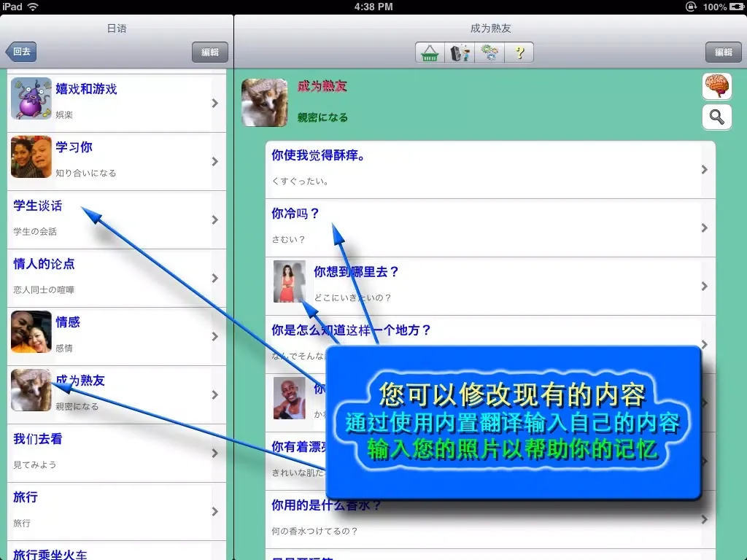
Task: Open the green shopping basket store
Action: coord(430,52)
